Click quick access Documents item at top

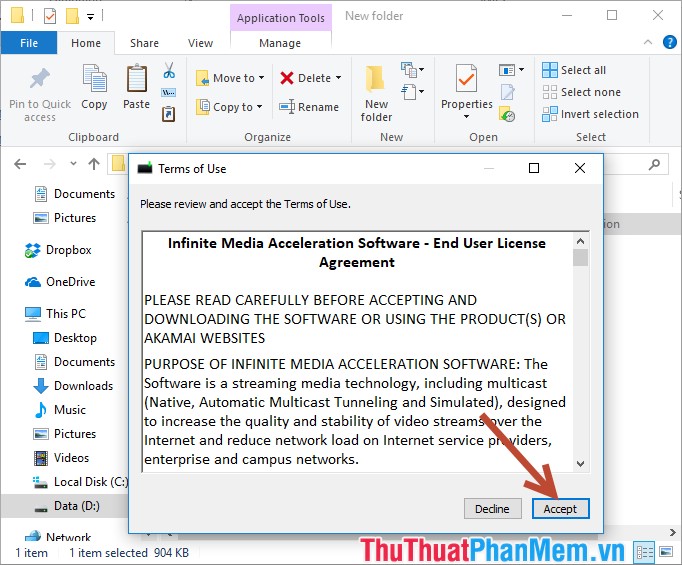click(74, 194)
